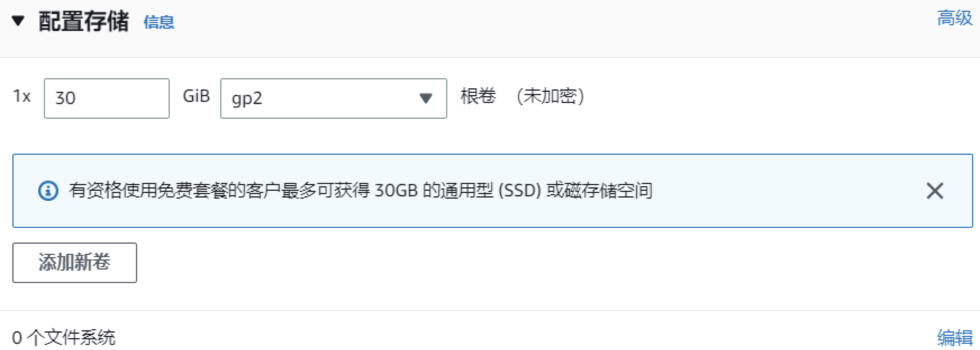980x350 pixels.
Task: Click the gp2 text inside the selector
Action: [247, 99]
